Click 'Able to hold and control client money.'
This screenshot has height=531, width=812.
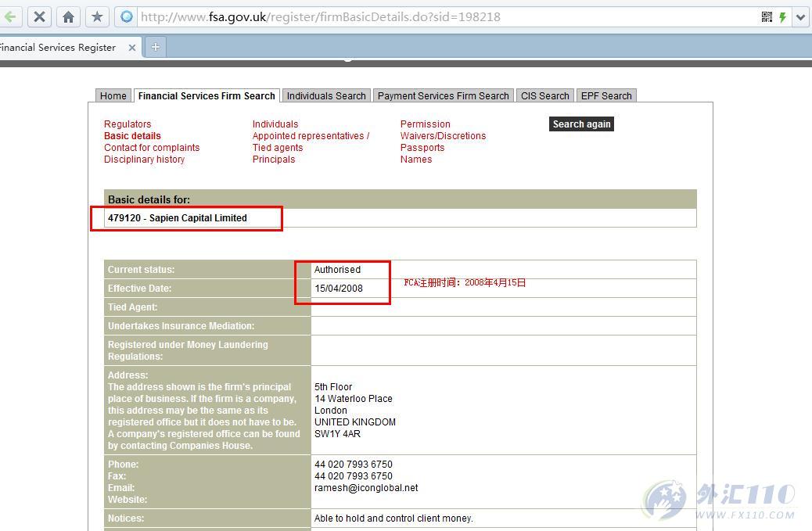point(393,518)
